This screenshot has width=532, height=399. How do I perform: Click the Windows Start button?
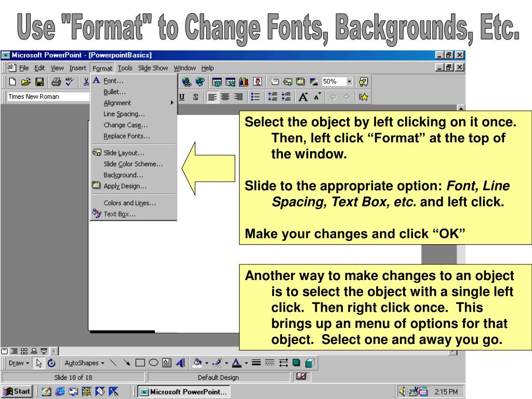[x=17, y=392]
